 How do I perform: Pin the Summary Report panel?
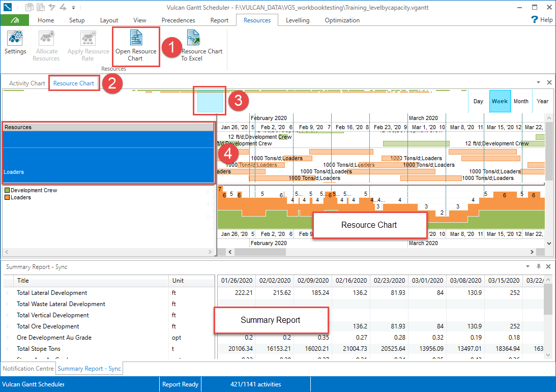point(539,266)
